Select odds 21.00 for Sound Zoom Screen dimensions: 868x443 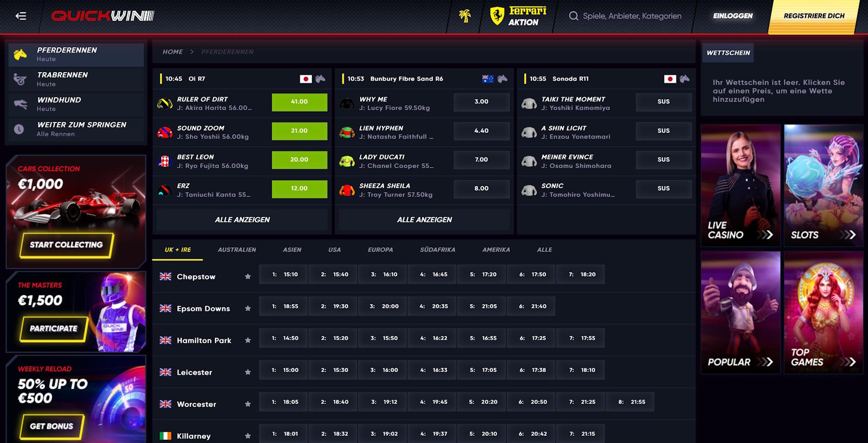point(299,131)
